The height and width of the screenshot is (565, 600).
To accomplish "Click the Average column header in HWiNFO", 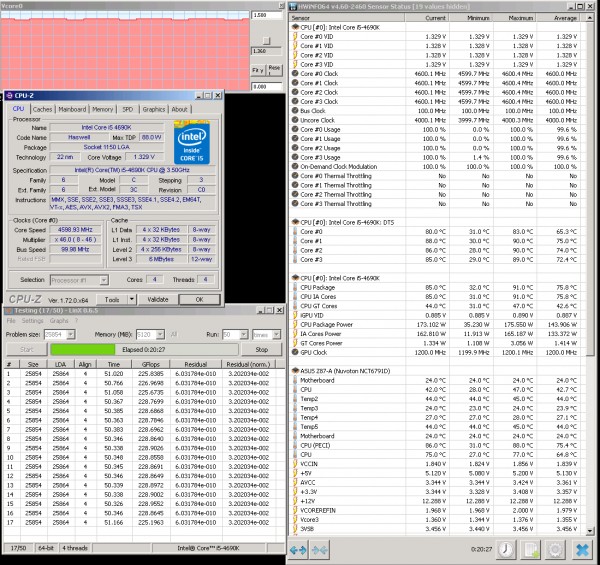I will 561,18.
